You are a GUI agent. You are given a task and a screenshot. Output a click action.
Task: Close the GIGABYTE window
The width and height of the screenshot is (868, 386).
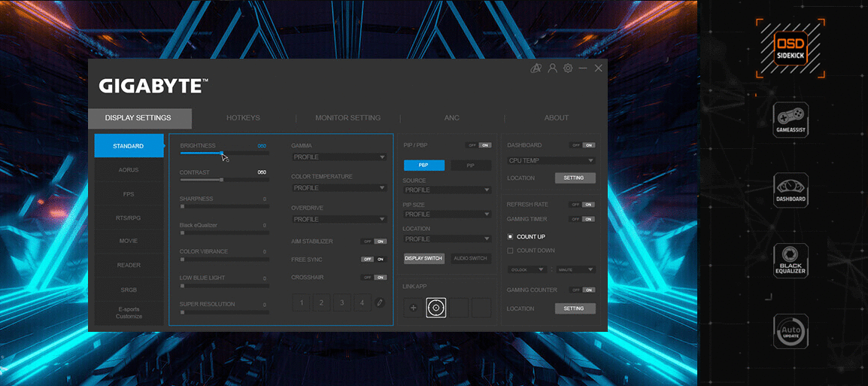point(599,68)
